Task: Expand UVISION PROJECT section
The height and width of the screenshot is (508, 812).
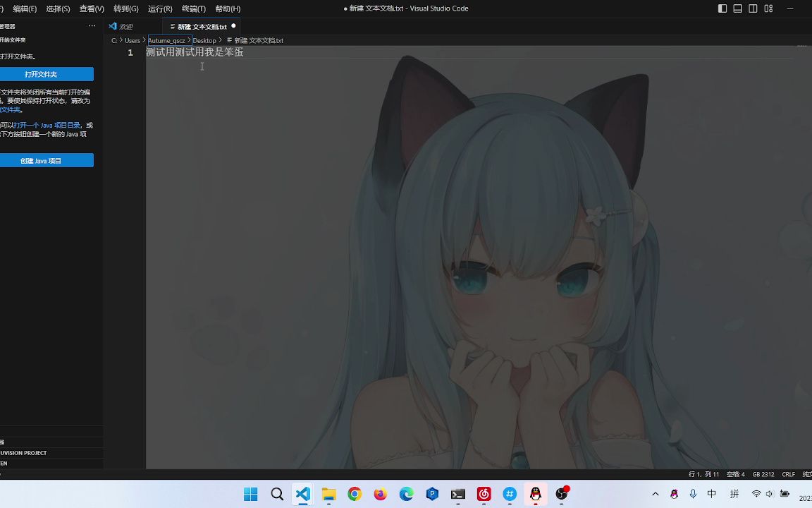Action: pos(24,453)
